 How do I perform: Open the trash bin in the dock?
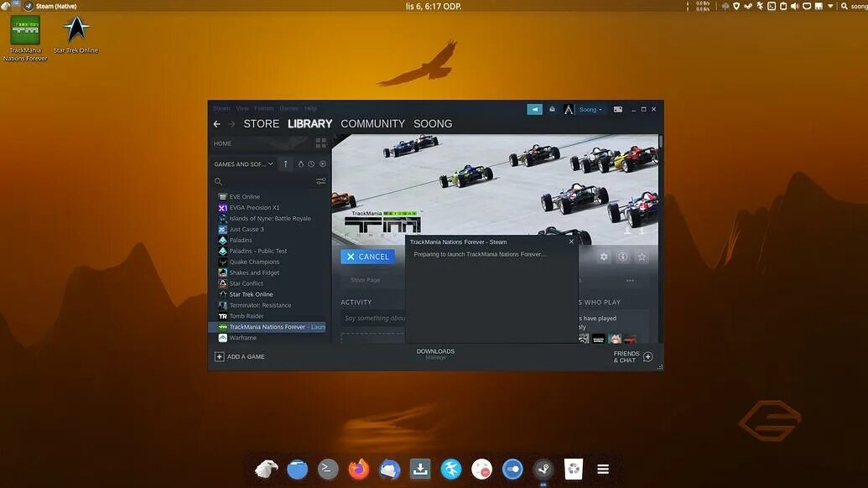(574, 470)
